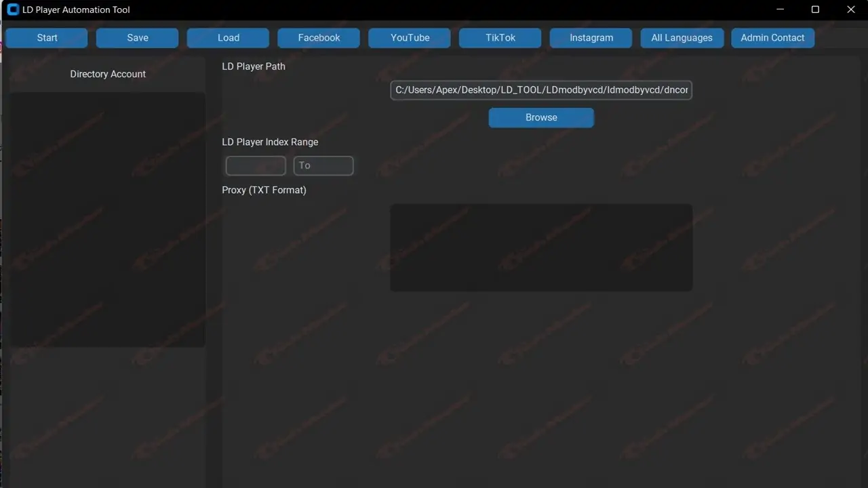868x488 pixels.
Task: Browse for the LD Player path
Action: [x=540, y=117]
